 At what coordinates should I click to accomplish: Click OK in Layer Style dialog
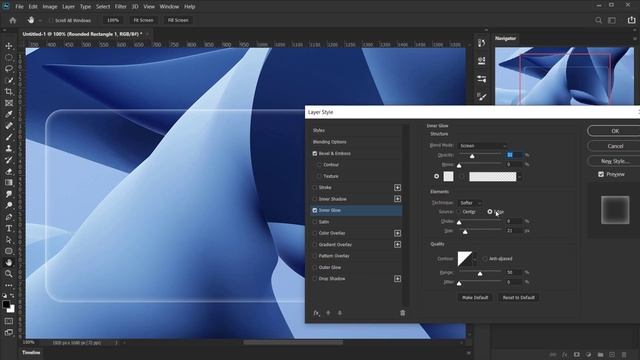(614, 131)
